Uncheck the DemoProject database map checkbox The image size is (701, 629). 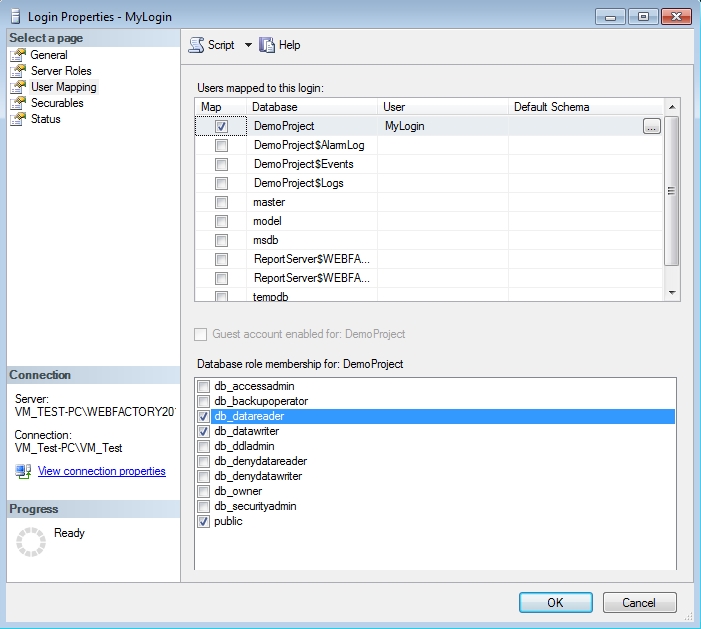tap(221, 127)
